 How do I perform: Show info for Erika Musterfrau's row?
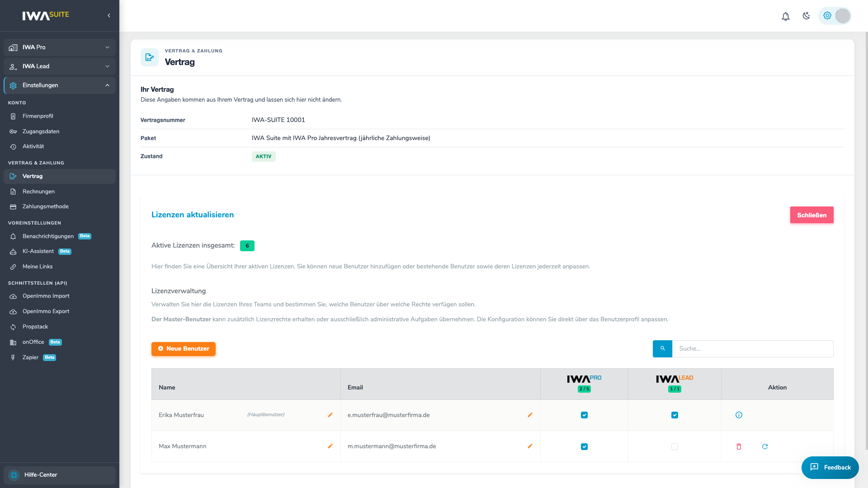[x=739, y=415]
